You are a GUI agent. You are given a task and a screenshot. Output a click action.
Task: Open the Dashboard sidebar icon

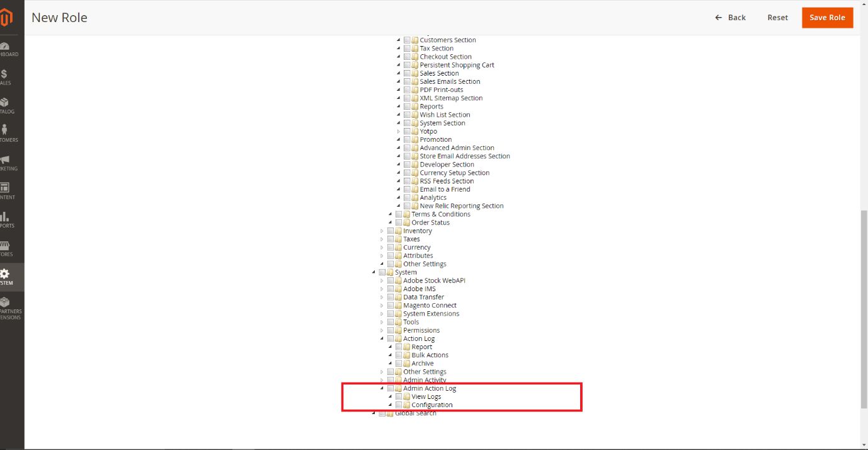[5, 49]
